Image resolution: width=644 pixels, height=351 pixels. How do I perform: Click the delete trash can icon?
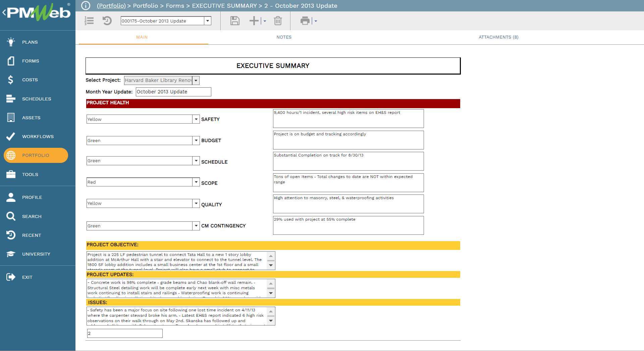pos(278,21)
